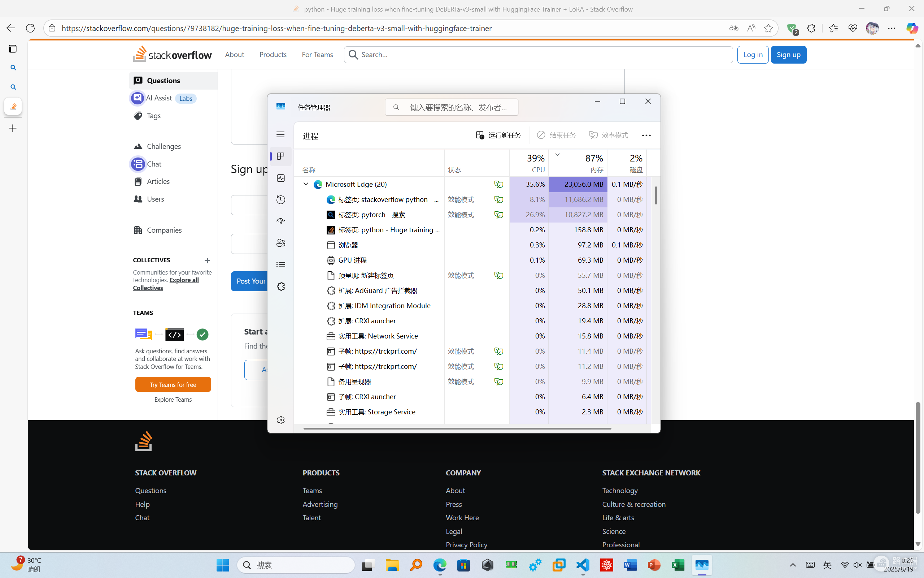The height and width of the screenshot is (578, 924).
Task: Click efficiency leaf icon on Microsoft Edge (20) row
Action: (x=499, y=184)
